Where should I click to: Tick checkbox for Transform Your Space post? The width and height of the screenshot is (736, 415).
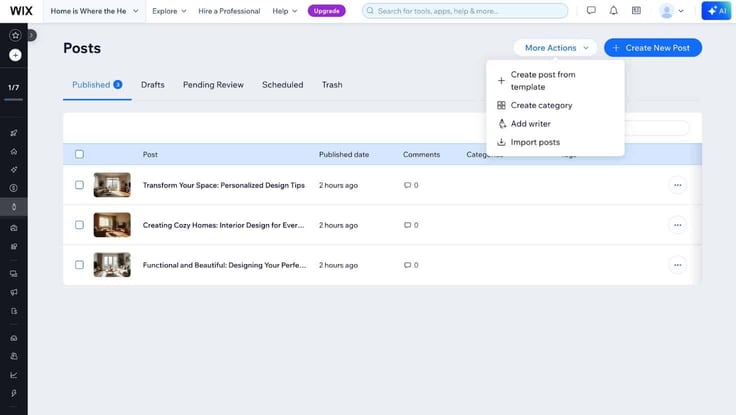coord(79,185)
